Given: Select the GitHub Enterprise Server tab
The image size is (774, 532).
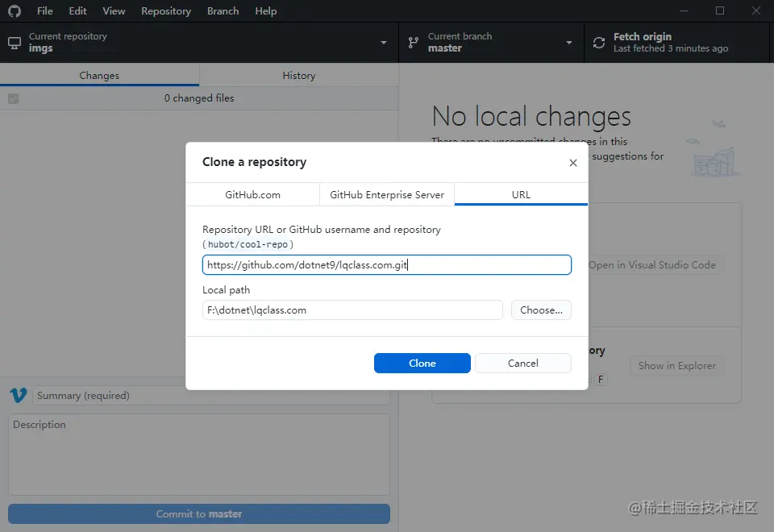Looking at the screenshot, I should [x=387, y=194].
